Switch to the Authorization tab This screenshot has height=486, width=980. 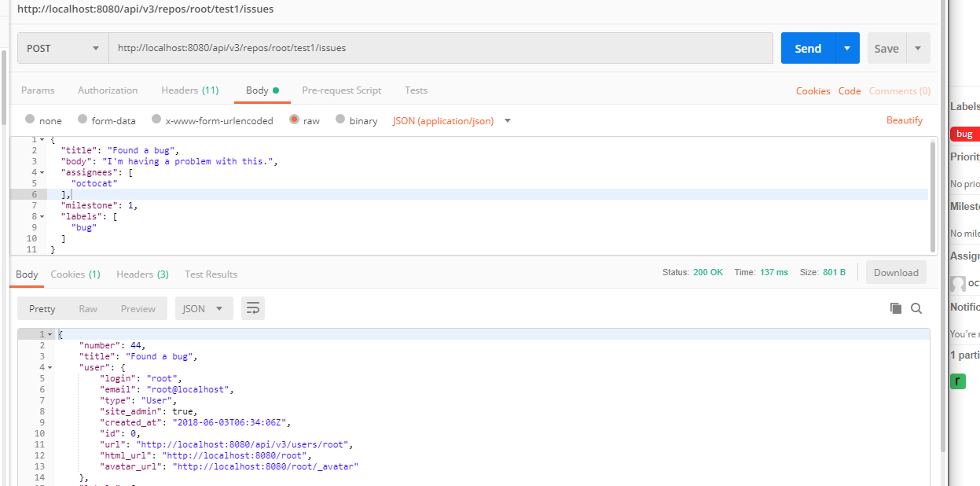[x=108, y=90]
